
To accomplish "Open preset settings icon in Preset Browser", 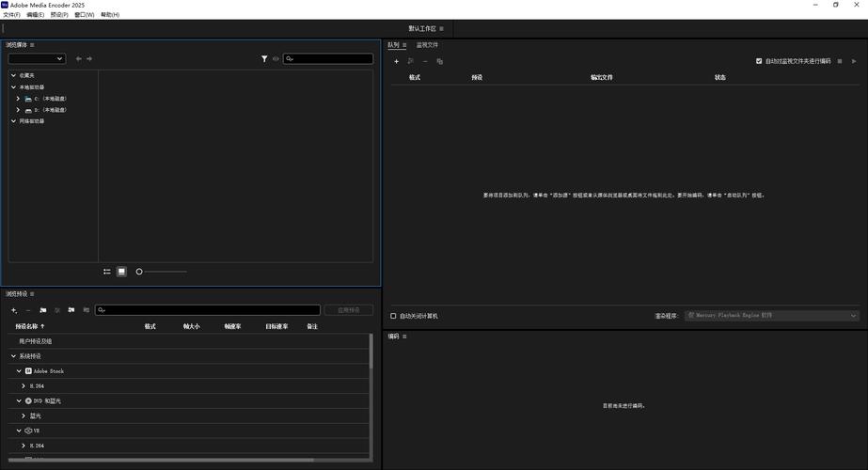I will (x=57, y=310).
